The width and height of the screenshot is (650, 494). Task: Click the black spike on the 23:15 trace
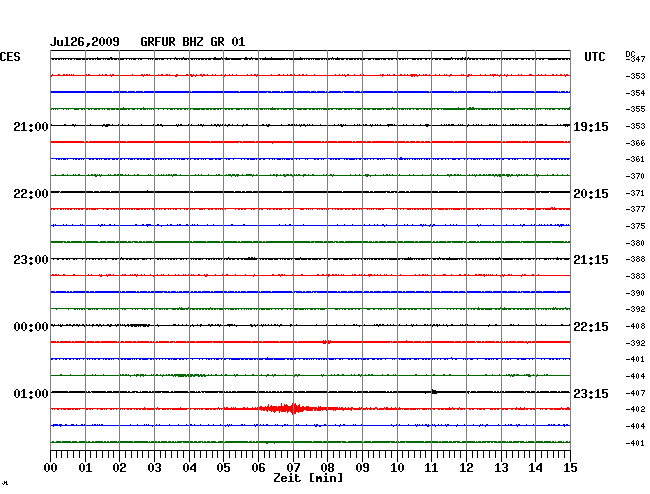coord(434,392)
